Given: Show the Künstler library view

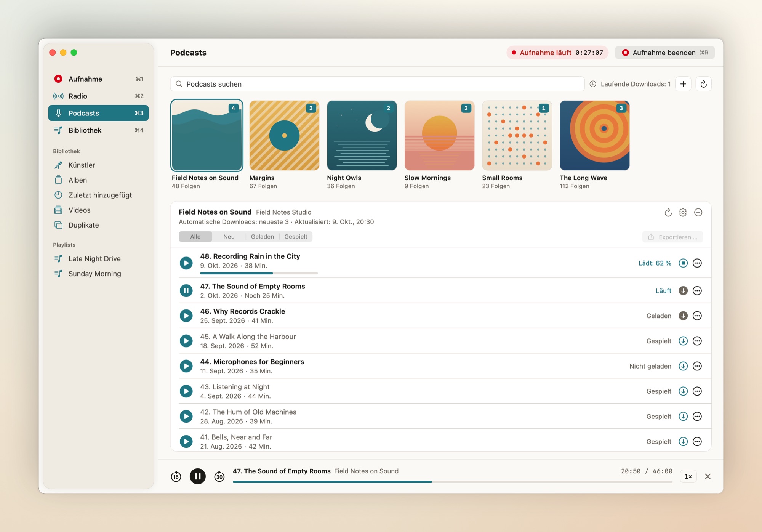Looking at the screenshot, I should (98, 165).
